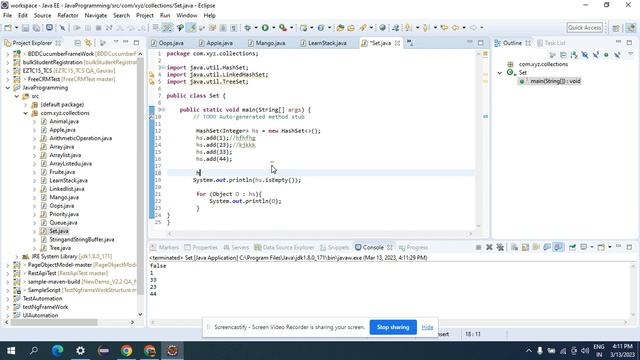The image size is (640, 360).
Task: Click the Collapse All icon in Project Explorer
Action: click(78, 43)
